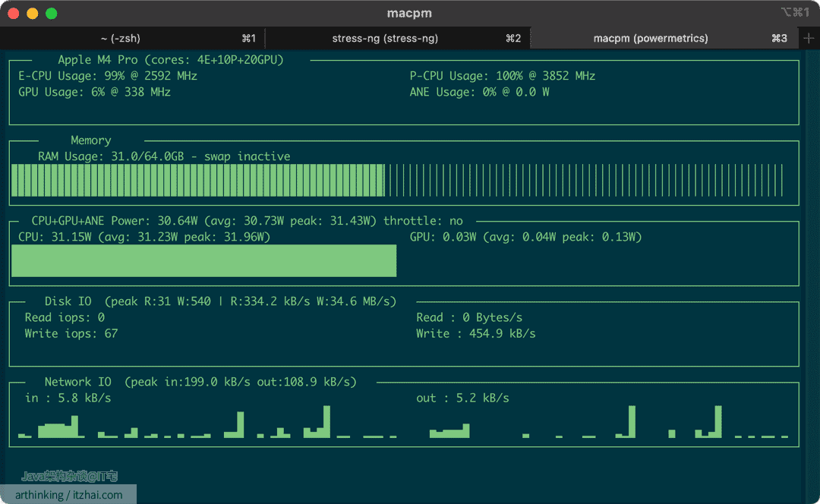Select the macpm (powermetrics) tab
This screenshot has height=504, width=820.
tap(664, 38)
